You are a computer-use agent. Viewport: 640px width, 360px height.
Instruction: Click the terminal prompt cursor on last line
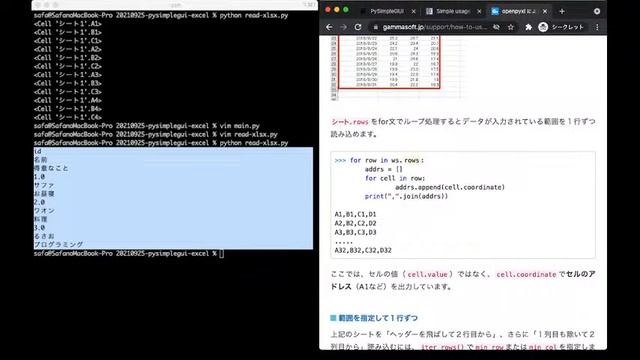[x=222, y=254]
